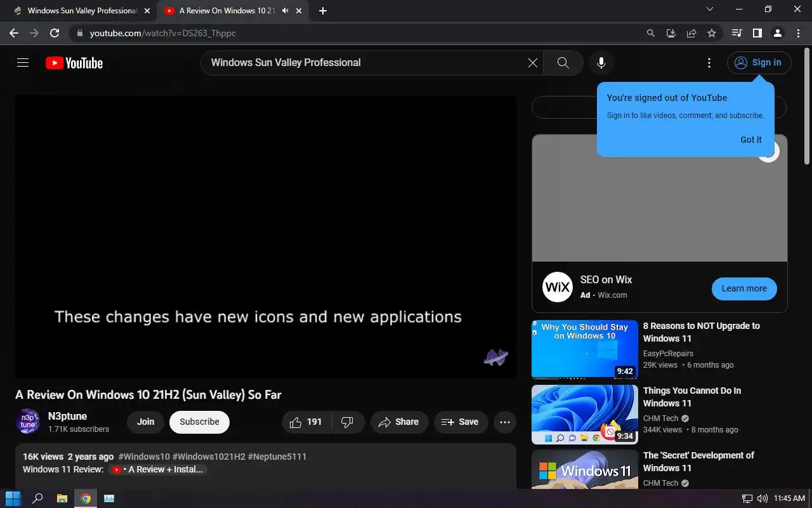Dismiss the tooltip with Got it
Viewport: 812px width, 508px height.
click(x=751, y=140)
